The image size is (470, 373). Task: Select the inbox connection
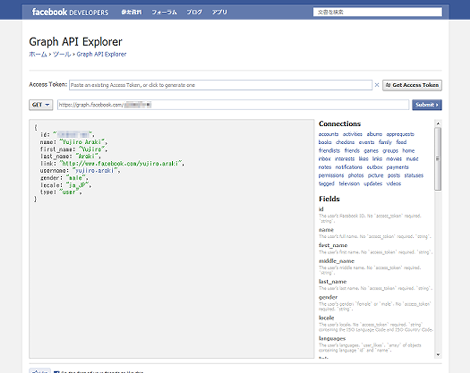coord(325,159)
